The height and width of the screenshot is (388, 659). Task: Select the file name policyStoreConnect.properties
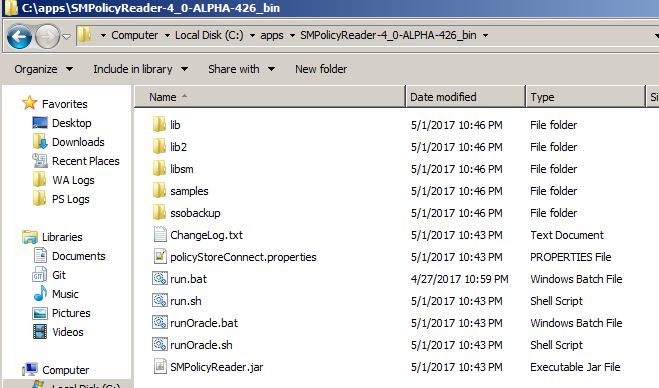tap(243, 257)
